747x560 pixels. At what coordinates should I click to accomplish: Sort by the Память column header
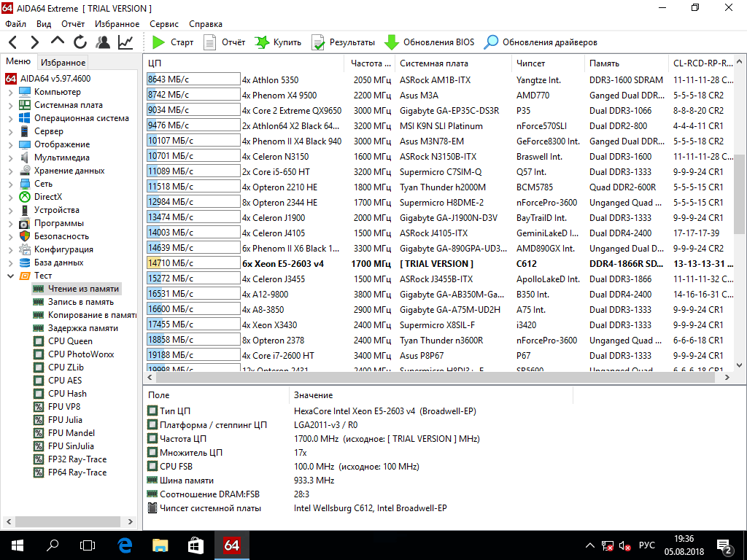pos(626,63)
